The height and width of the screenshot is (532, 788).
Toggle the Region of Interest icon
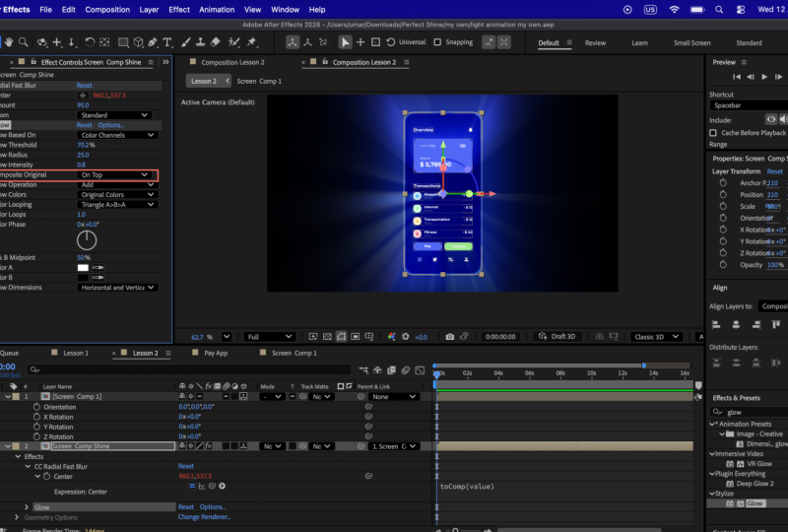(x=356, y=336)
